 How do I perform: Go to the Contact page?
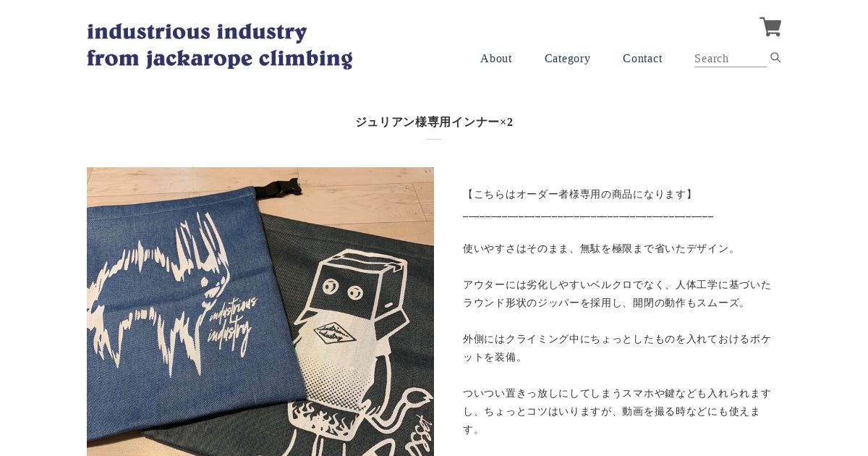coord(642,59)
